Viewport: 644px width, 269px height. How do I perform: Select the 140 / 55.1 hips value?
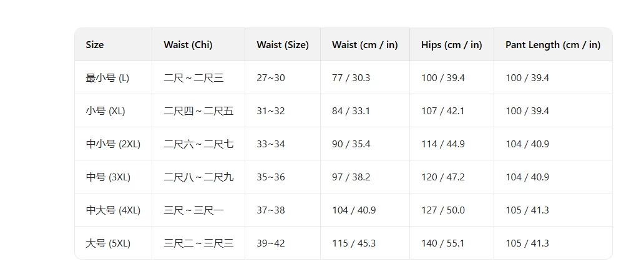pos(443,243)
